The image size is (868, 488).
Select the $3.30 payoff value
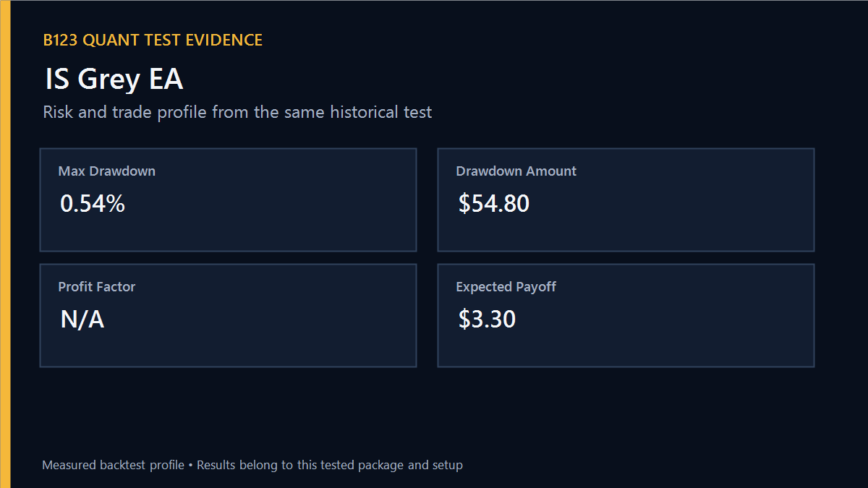point(487,320)
